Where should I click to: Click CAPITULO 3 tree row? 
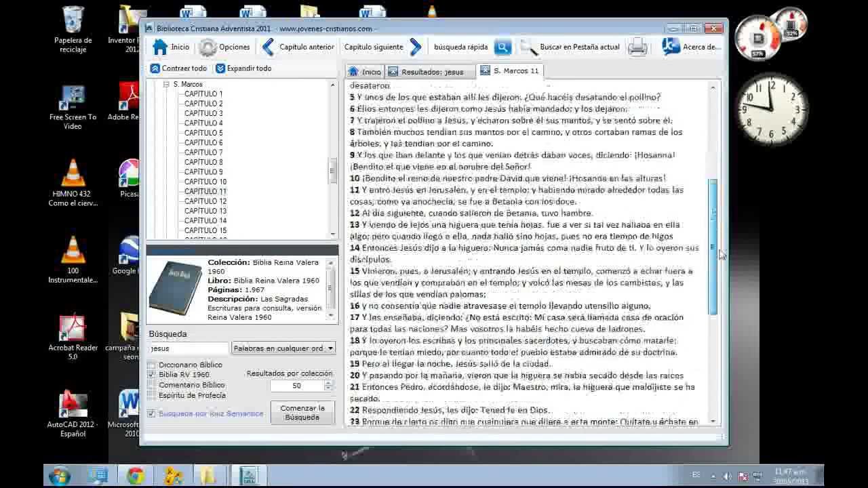point(203,113)
